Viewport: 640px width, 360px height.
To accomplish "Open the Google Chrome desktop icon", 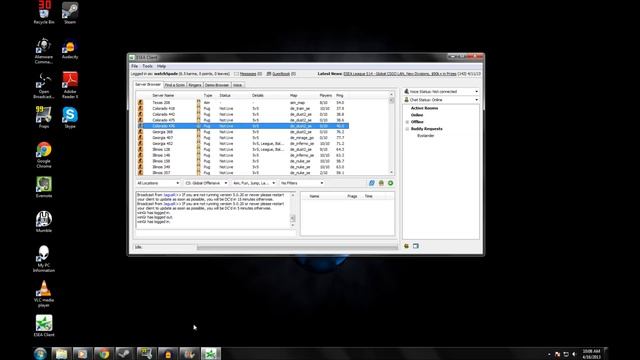I will [x=44, y=155].
